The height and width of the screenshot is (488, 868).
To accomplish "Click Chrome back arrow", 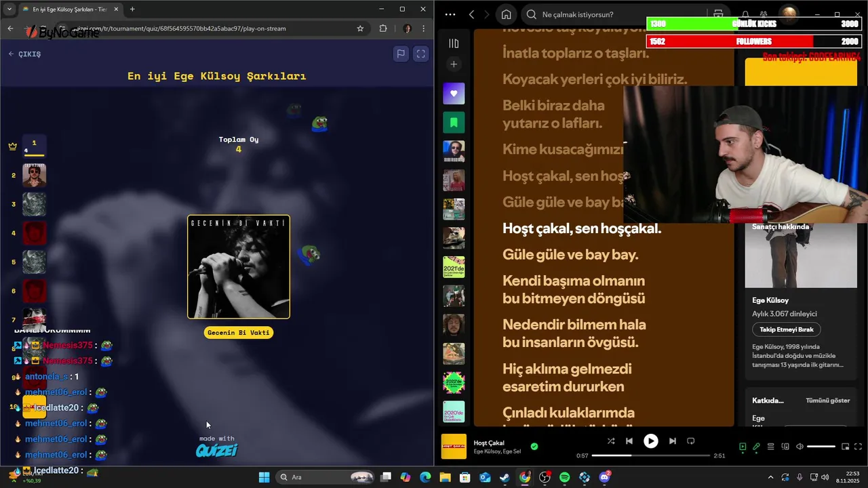I will tap(10, 28).
